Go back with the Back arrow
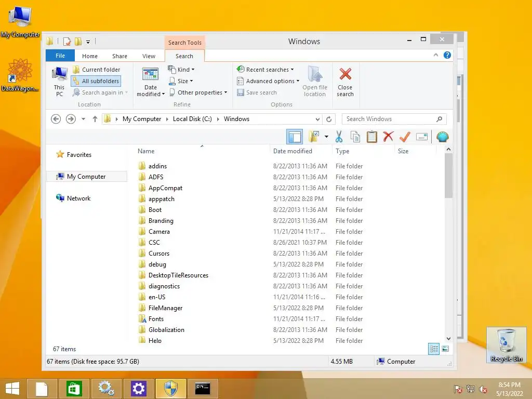This screenshot has width=532, height=399. pyautogui.click(x=56, y=119)
